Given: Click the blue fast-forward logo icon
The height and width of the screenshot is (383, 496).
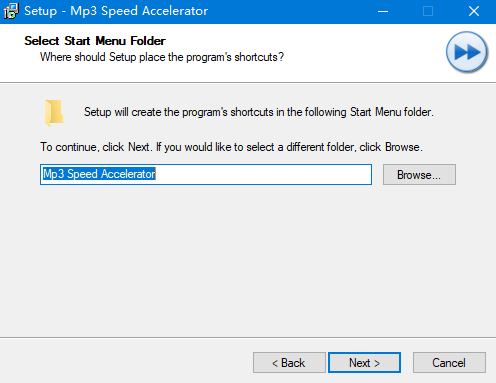Looking at the screenshot, I should point(467,52).
